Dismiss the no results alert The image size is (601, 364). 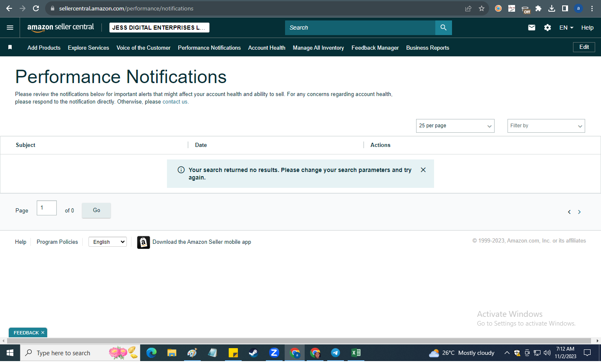point(423,170)
